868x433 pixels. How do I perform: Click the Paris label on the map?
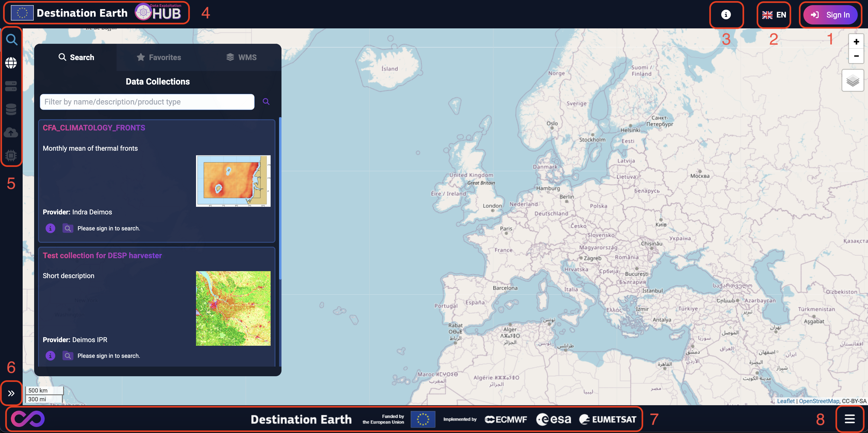tap(506, 229)
